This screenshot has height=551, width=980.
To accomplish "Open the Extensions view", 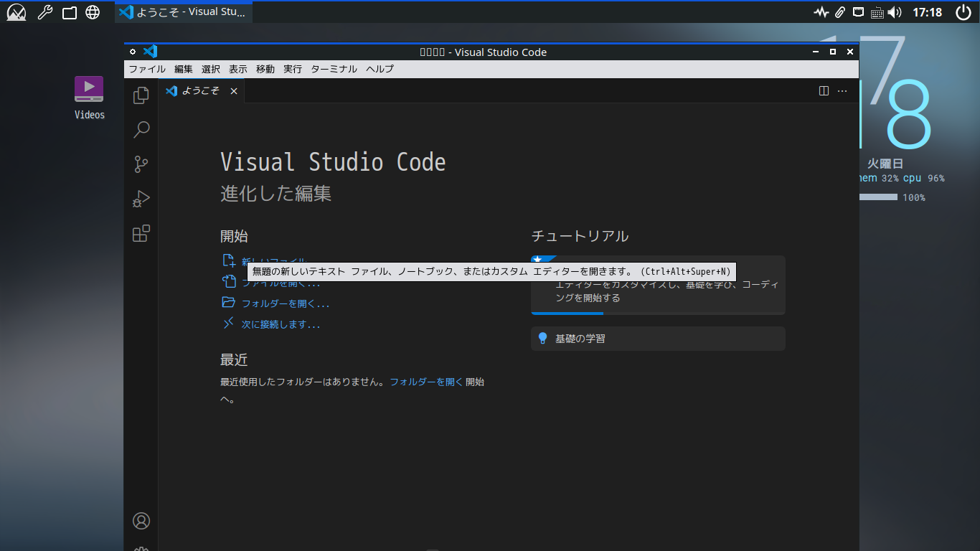I will [141, 233].
